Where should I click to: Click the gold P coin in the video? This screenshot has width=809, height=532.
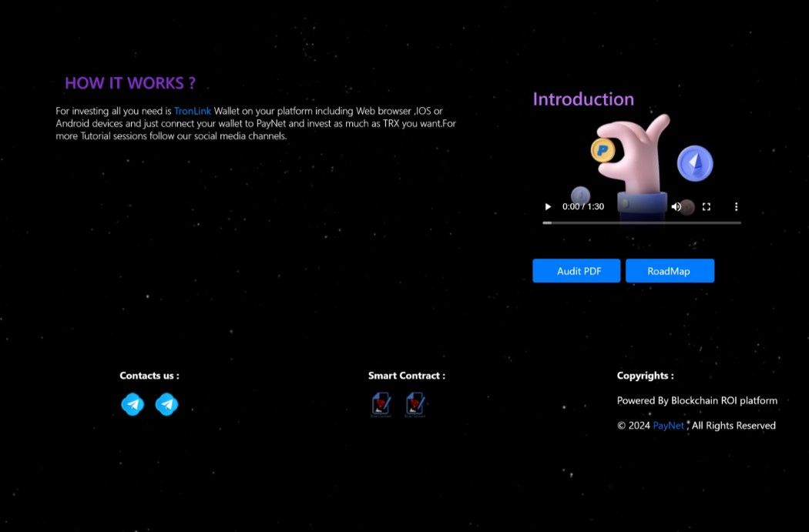point(603,149)
